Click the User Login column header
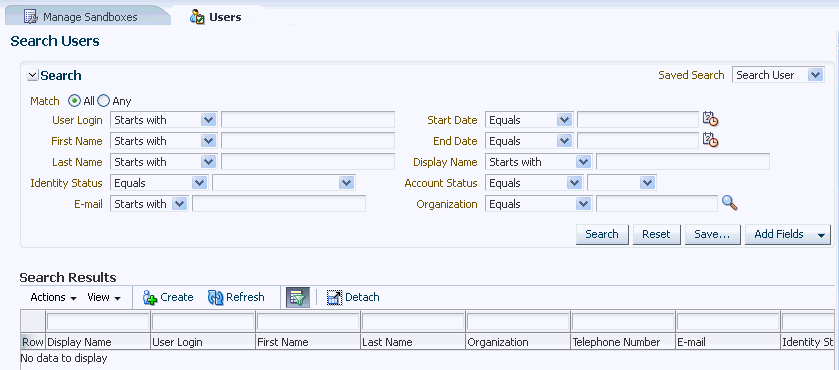 (x=203, y=342)
